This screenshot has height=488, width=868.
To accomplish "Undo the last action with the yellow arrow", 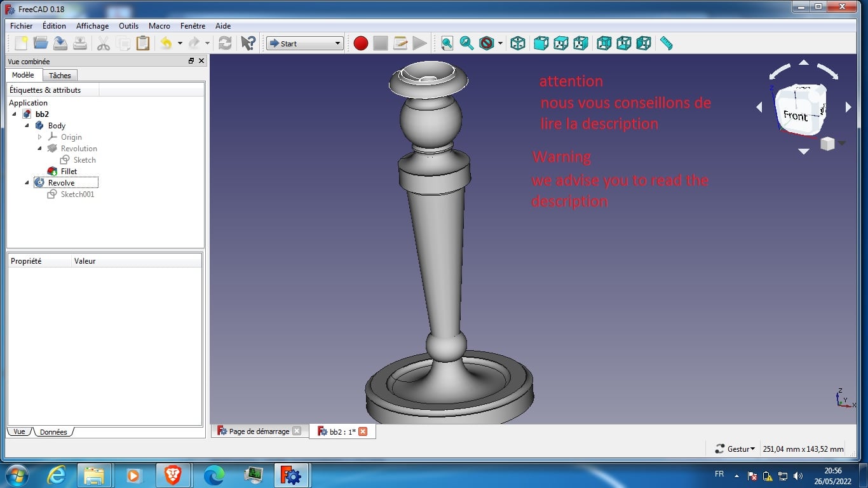I will coord(166,43).
